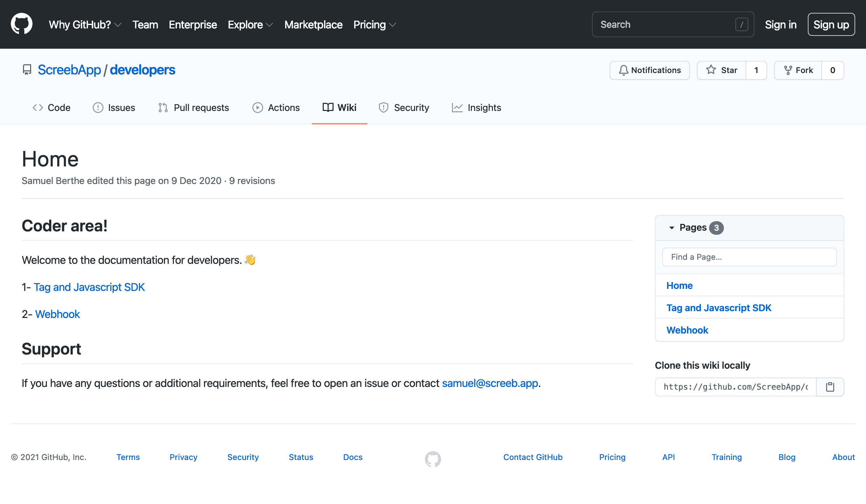Open the ScreebApp organization link
The image size is (866, 504).
(x=69, y=70)
